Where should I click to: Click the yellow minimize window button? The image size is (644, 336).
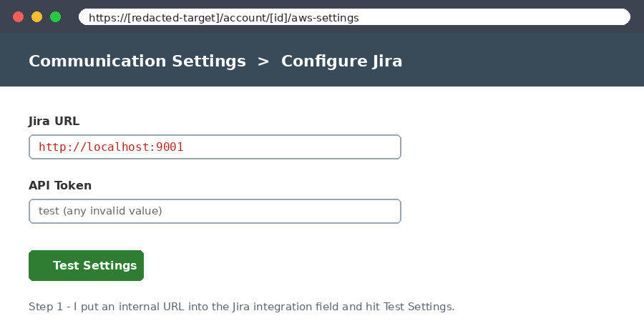point(37,17)
